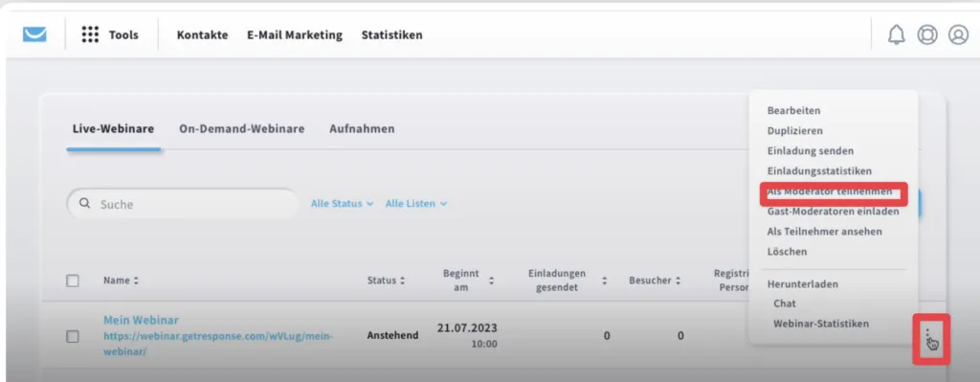980x382 pixels.
Task: Open Kontakte in the top navigation
Action: pos(202,35)
